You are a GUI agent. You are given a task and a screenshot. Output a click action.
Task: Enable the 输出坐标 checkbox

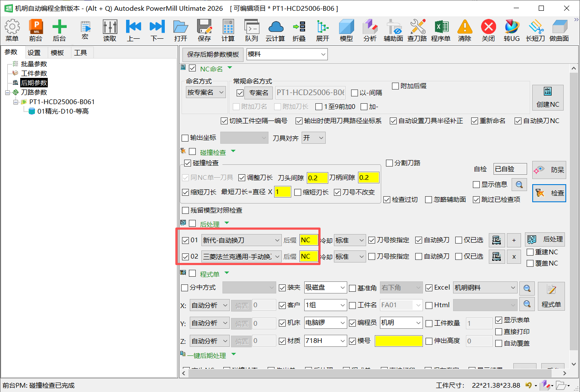point(185,138)
